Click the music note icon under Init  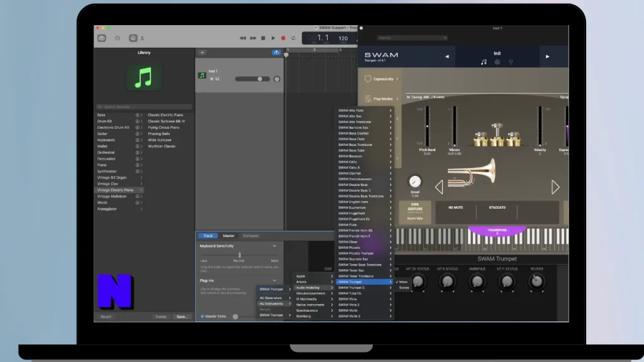coord(484,62)
